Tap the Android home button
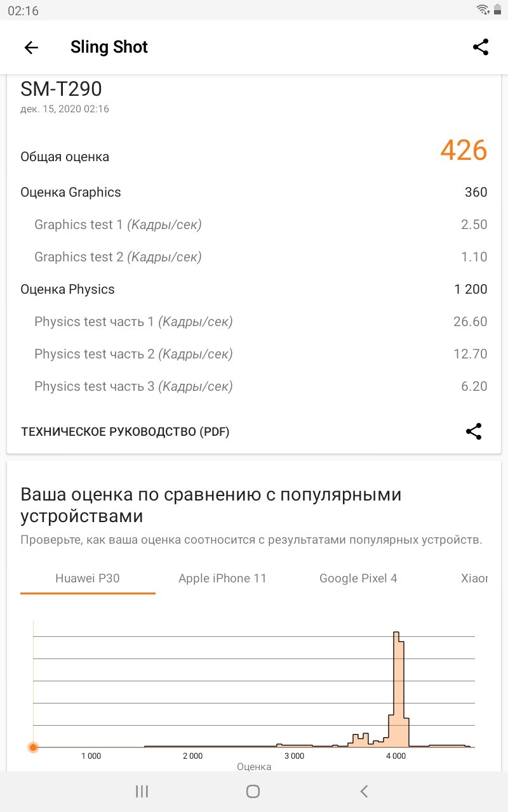The width and height of the screenshot is (508, 812). pos(253,791)
